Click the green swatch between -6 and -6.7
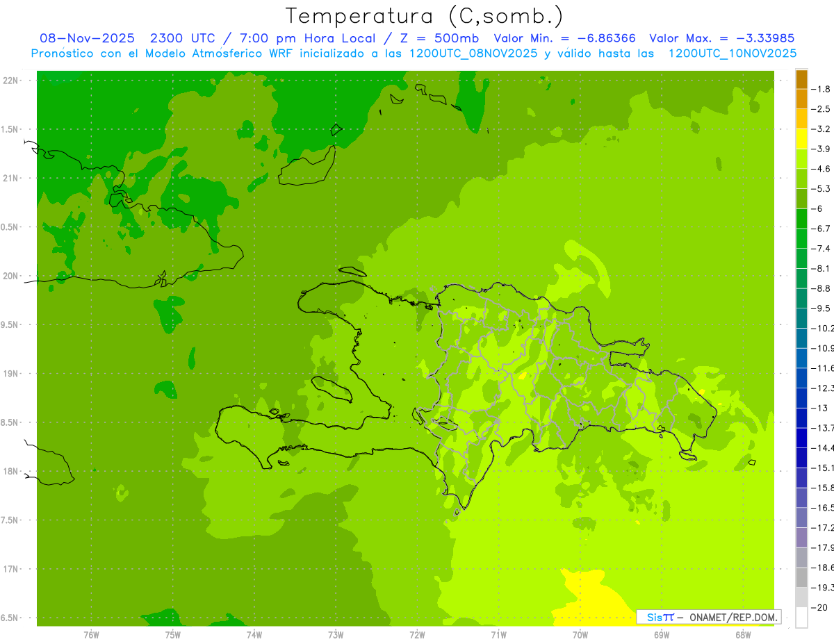 (801, 219)
